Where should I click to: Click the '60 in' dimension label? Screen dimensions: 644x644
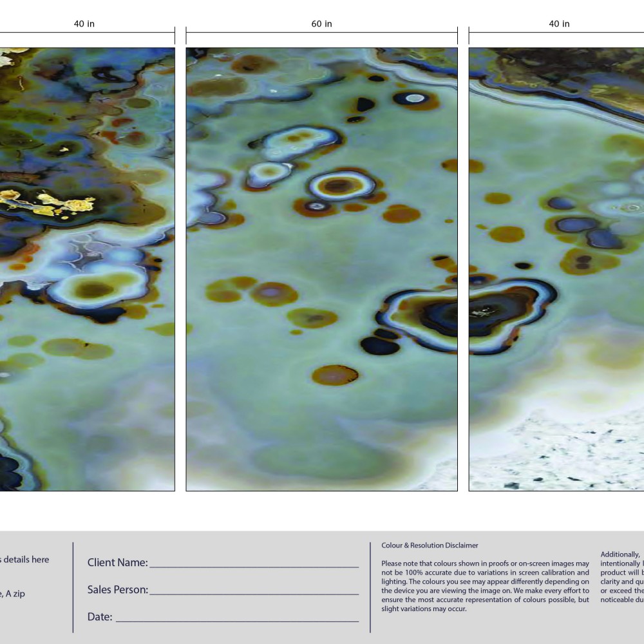321,24
